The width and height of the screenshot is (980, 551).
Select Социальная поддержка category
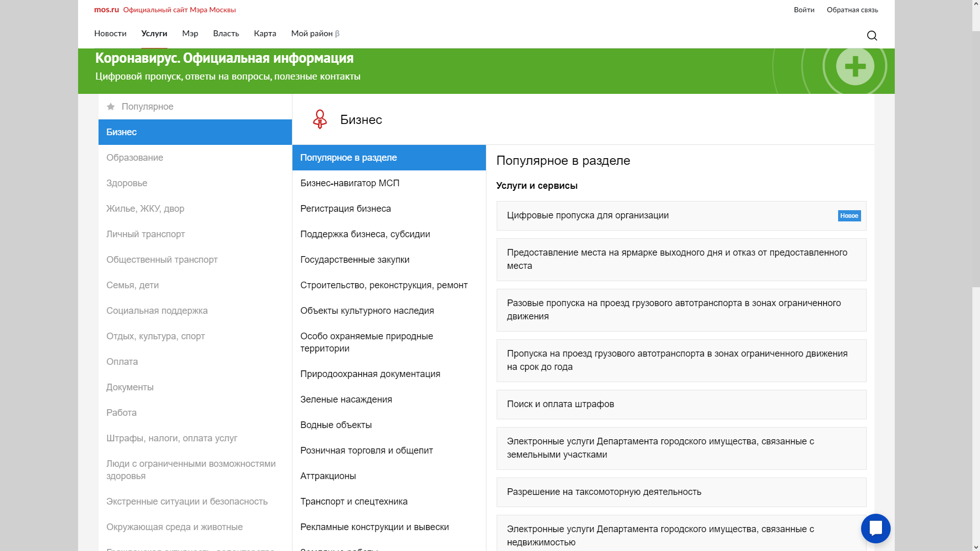point(195,311)
